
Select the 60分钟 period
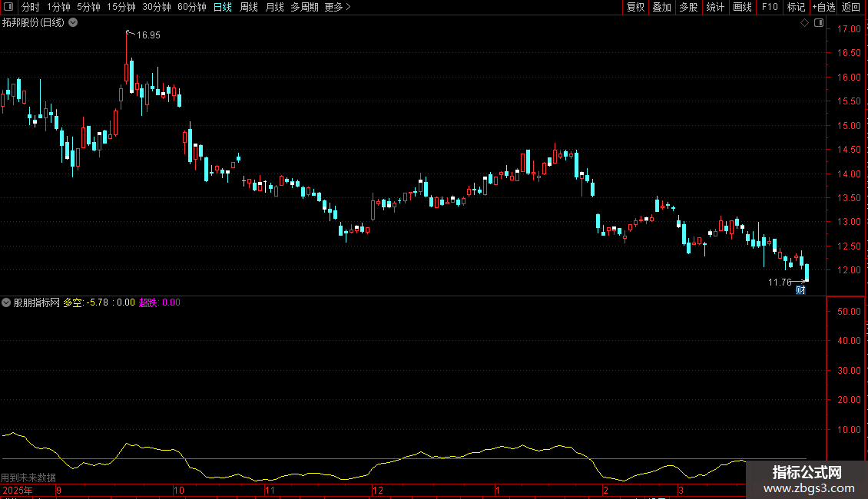192,7
